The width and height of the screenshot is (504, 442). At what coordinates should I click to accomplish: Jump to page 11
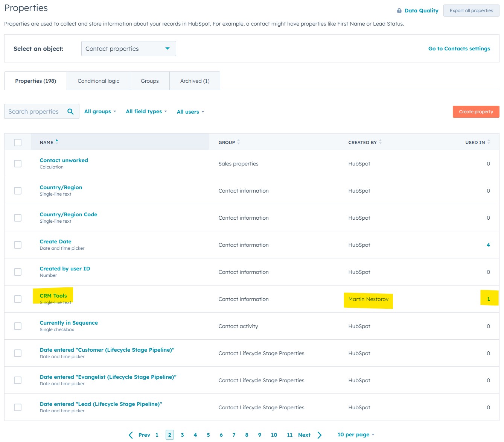[290, 435]
